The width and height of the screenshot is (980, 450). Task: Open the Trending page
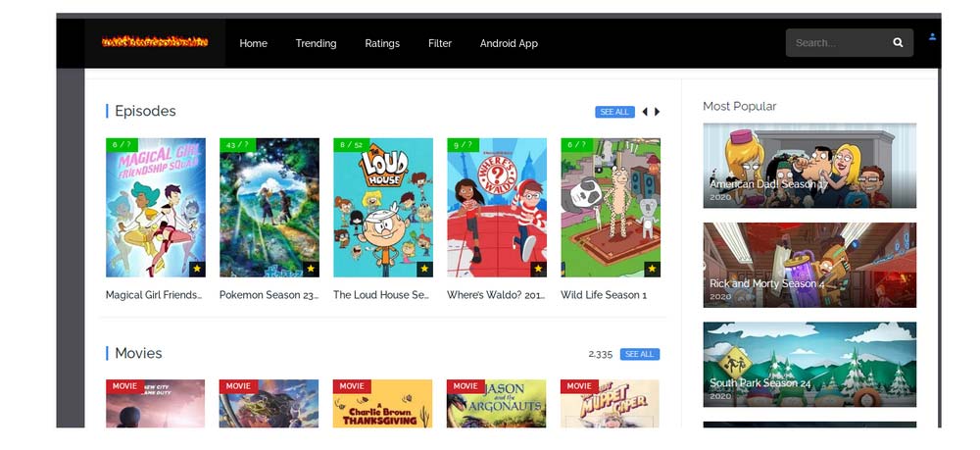316,43
